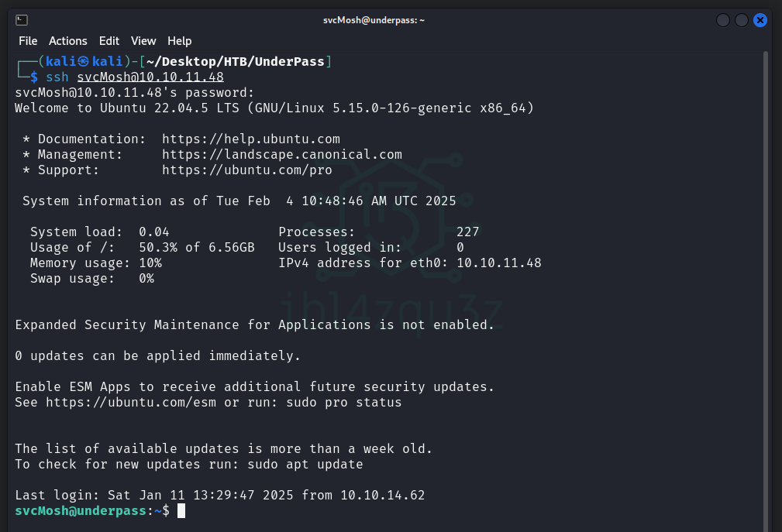
Task: Open the Actions menu
Action: [68, 41]
